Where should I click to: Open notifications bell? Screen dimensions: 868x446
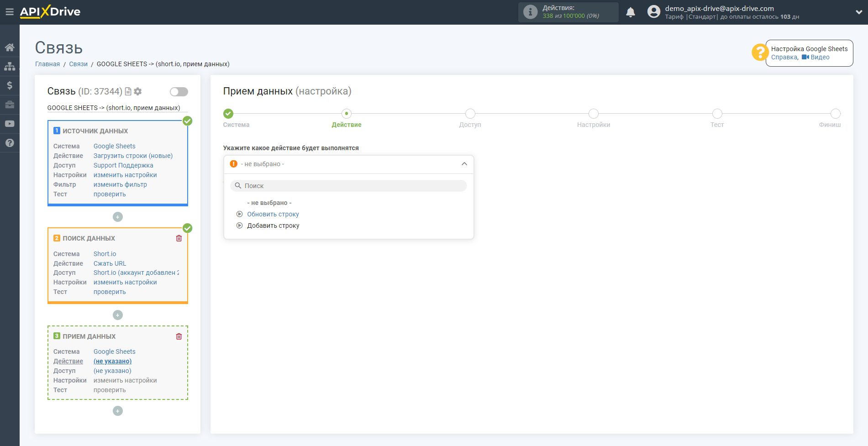(631, 12)
